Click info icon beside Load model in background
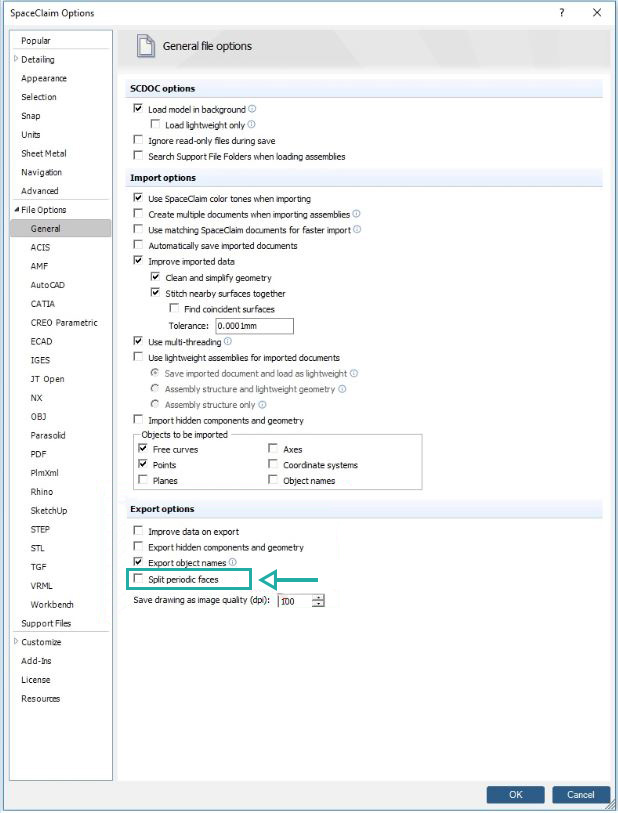 252,109
